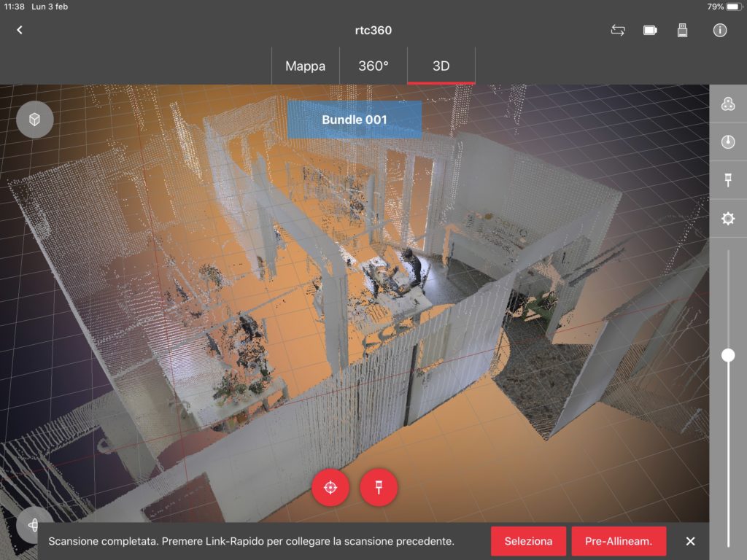Switch to the 360° tab

click(x=373, y=66)
